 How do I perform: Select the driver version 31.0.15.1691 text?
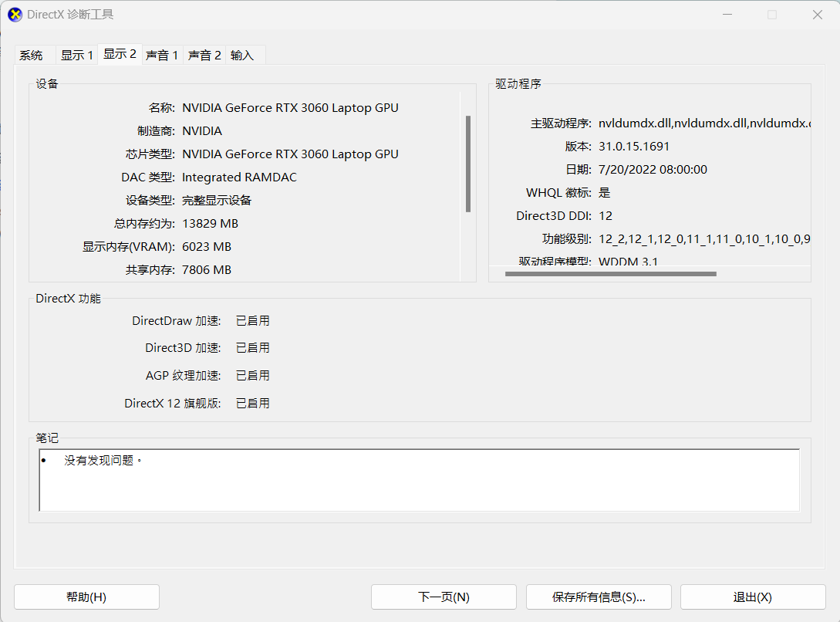pos(634,147)
